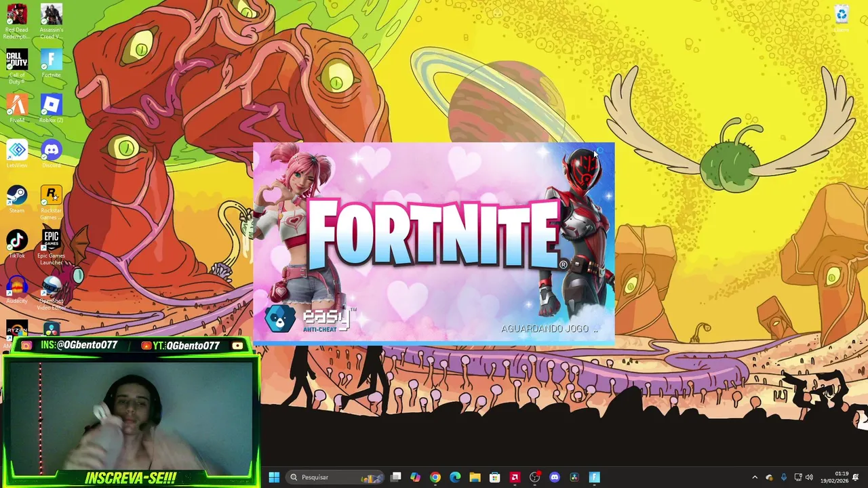Open network settings from the tray

(798, 477)
